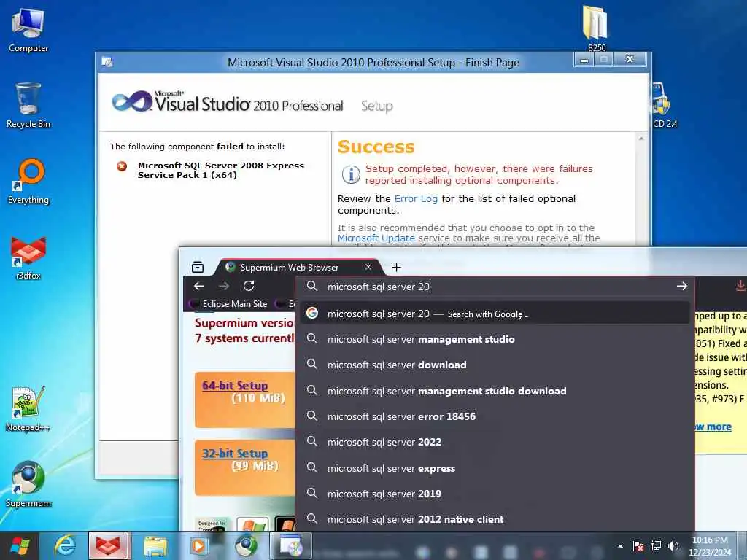Launch the Supermium desktop shortcut
Viewport: 747px width, 560px height.
tap(28, 484)
